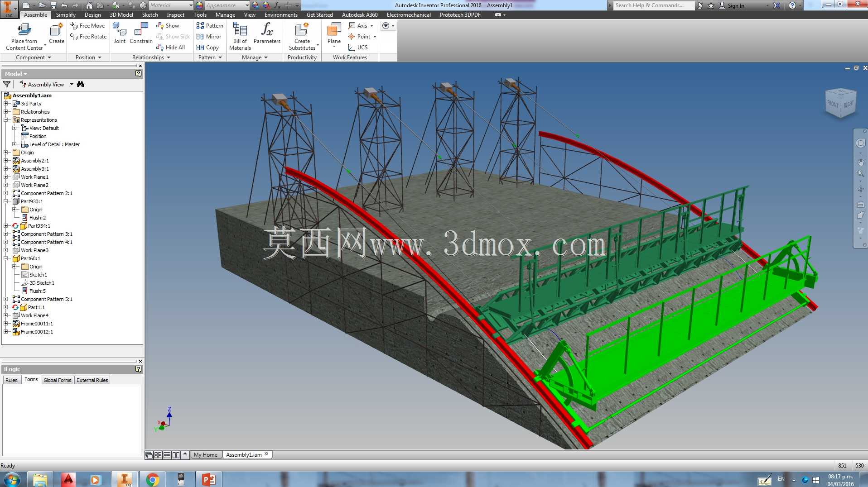
Task: Open the Material dropdown
Action: pyautogui.click(x=171, y=5)
